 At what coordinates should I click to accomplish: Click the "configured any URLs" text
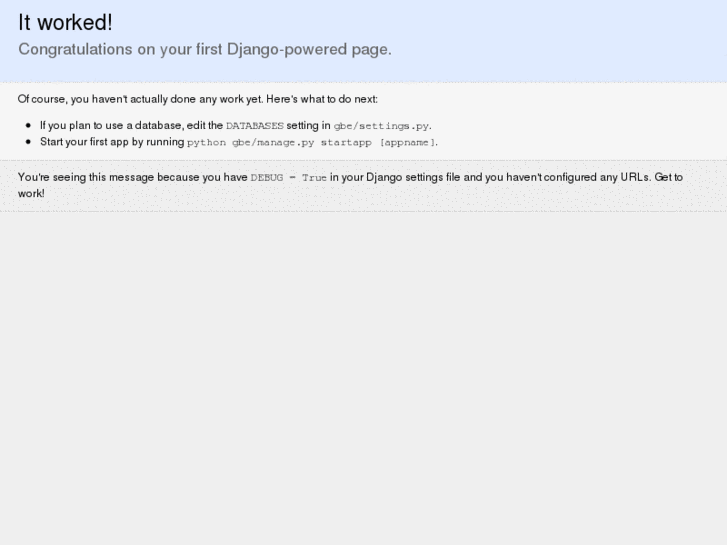coord(597,177)
